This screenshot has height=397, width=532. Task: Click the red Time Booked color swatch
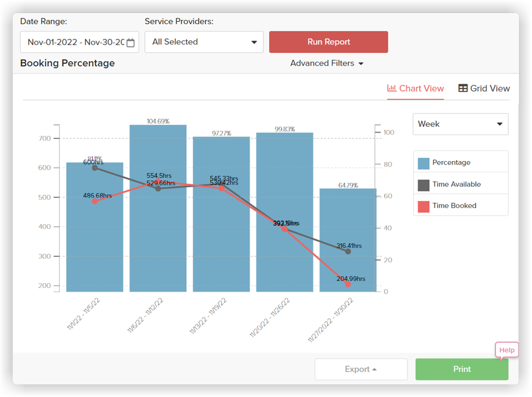click(x=424, y=207)
